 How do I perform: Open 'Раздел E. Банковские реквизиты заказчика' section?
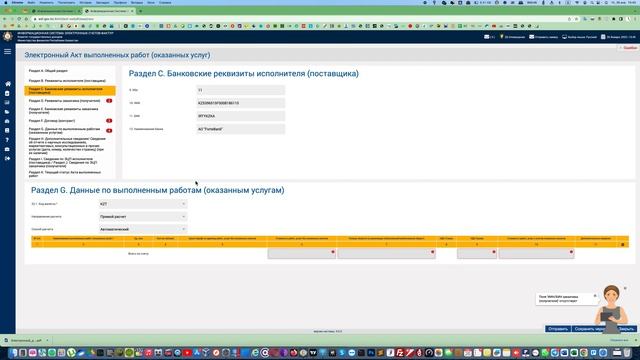[x=63, y=111]
